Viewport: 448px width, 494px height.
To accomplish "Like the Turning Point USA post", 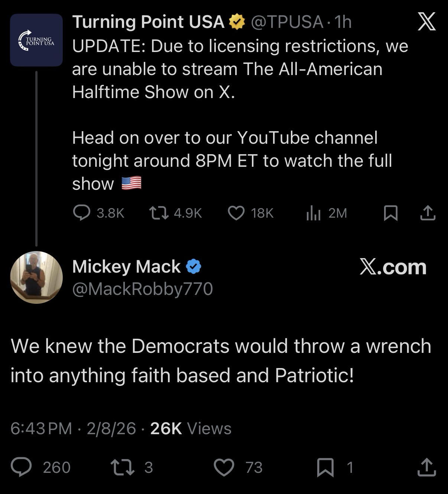I will click(x=236, y=213).
